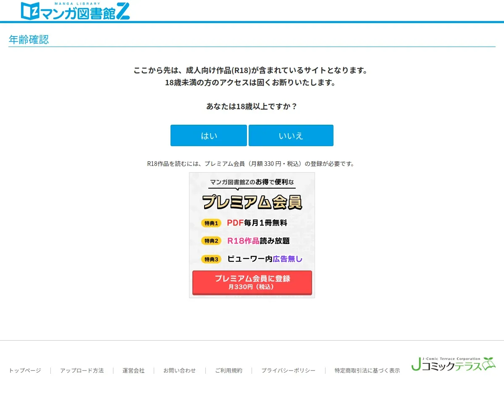This screenshot has height=420, width=504.
Task: Open the アップロード方法 footer link
Action: (82, 370)
